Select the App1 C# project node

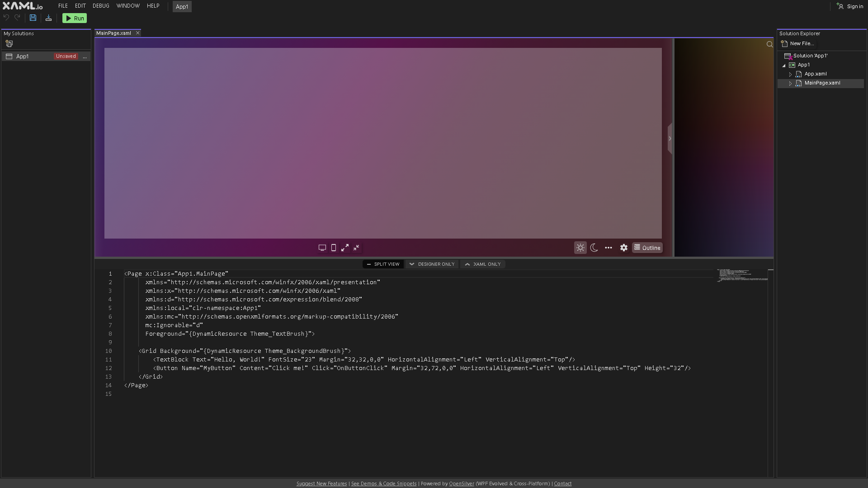[803, 65]
